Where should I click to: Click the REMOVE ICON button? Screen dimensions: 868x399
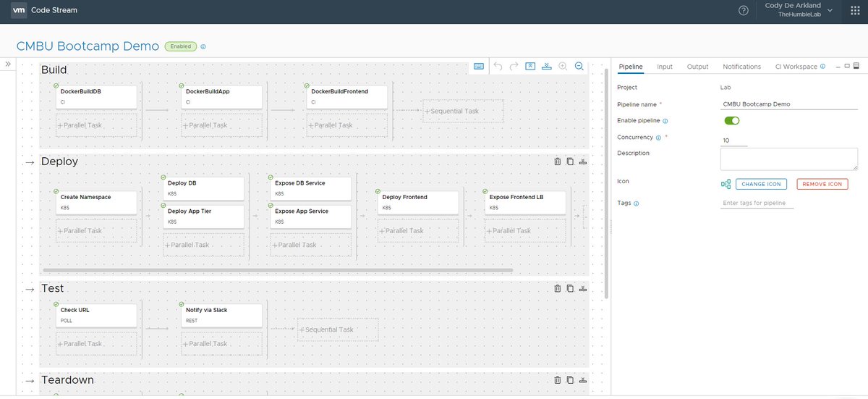point(822,184)
